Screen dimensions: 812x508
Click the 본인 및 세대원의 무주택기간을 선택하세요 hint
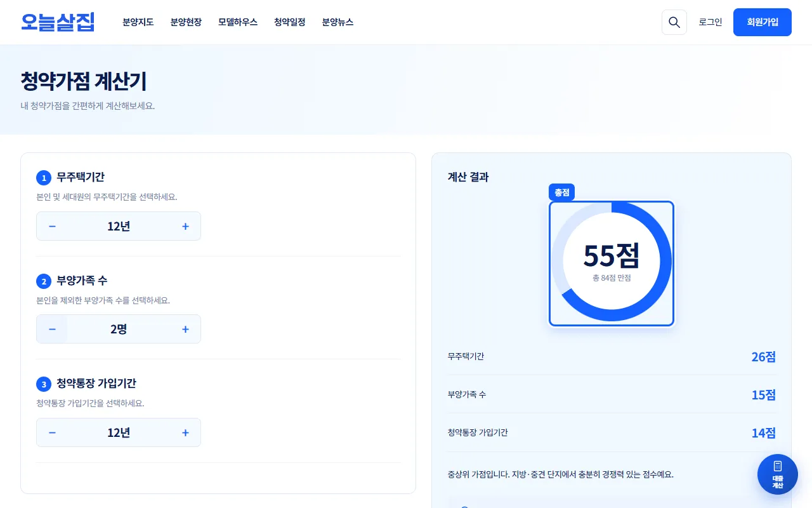[x=107, y=197]
